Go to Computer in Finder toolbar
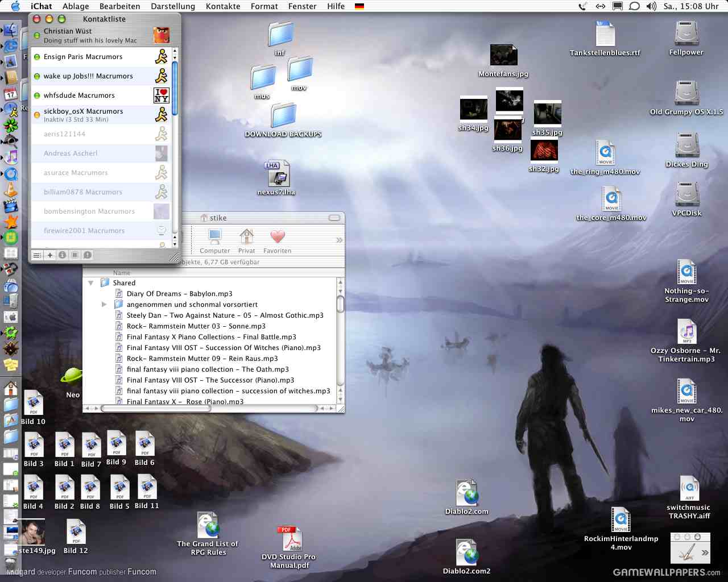Image resolution: width=728 pixels, height=582 pixels. [215, 241]
